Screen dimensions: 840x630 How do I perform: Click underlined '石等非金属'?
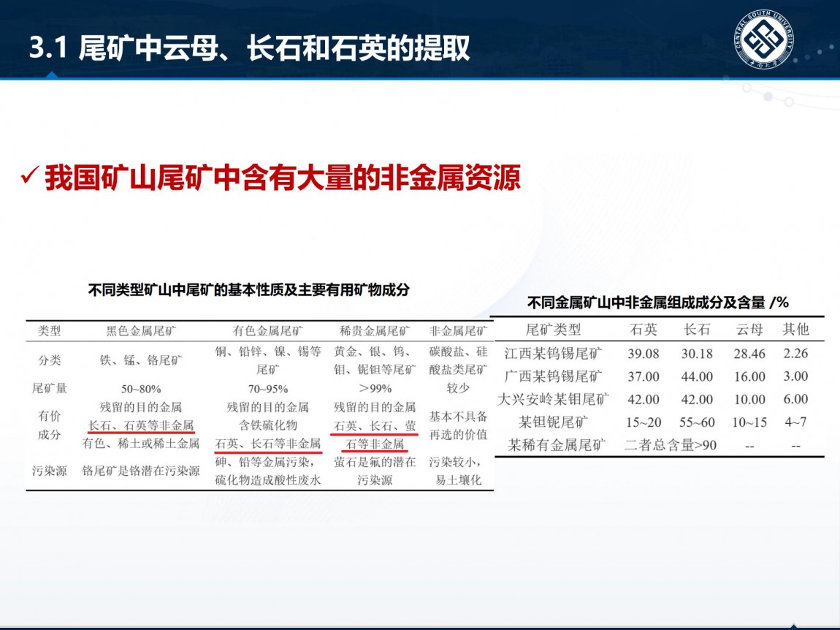(x=375, y=444)
